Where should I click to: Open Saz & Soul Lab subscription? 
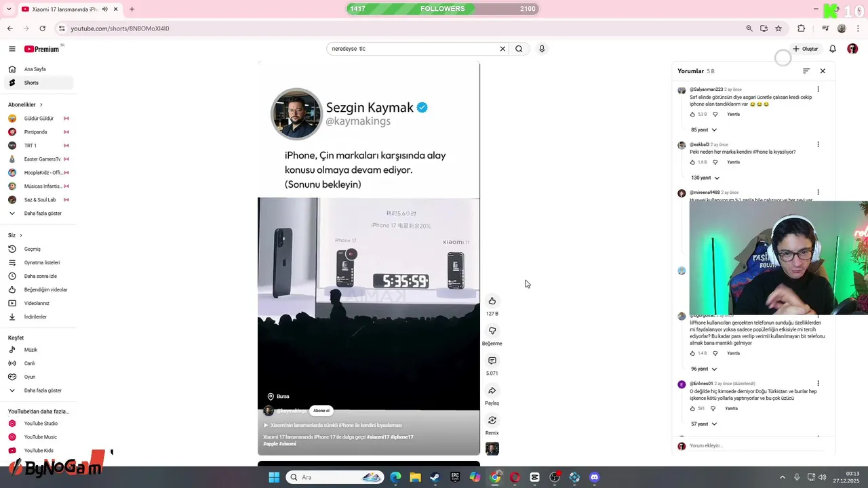38,200
